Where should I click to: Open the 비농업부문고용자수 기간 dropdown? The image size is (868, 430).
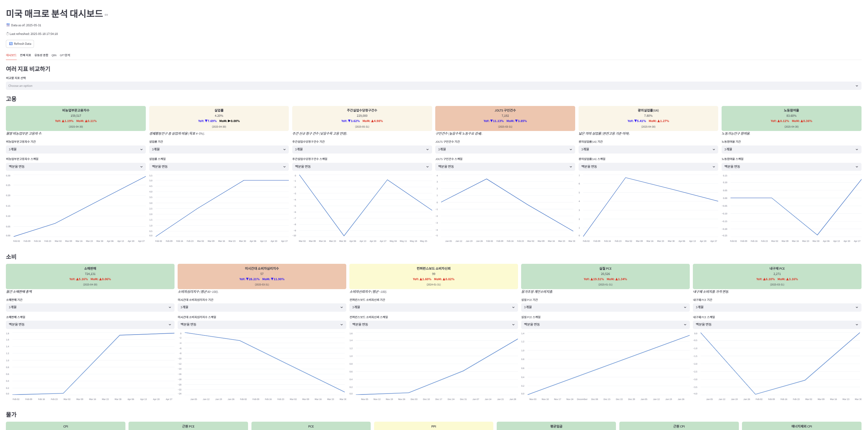(x=76, y=149)
